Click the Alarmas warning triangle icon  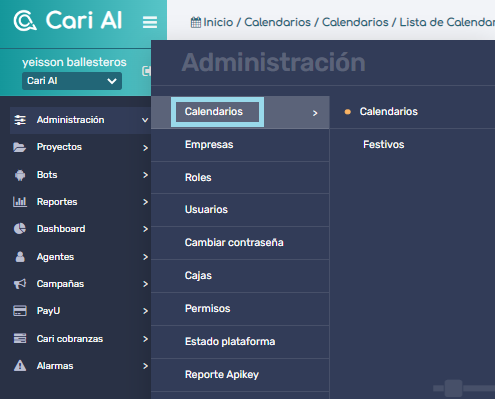[x=20, y=366]
